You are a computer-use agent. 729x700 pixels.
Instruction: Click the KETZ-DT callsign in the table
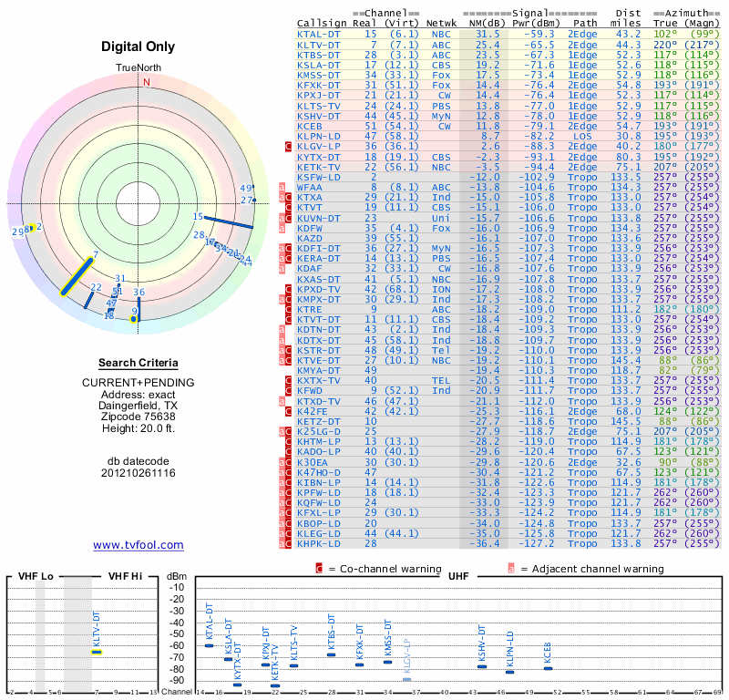click(318, 421)
